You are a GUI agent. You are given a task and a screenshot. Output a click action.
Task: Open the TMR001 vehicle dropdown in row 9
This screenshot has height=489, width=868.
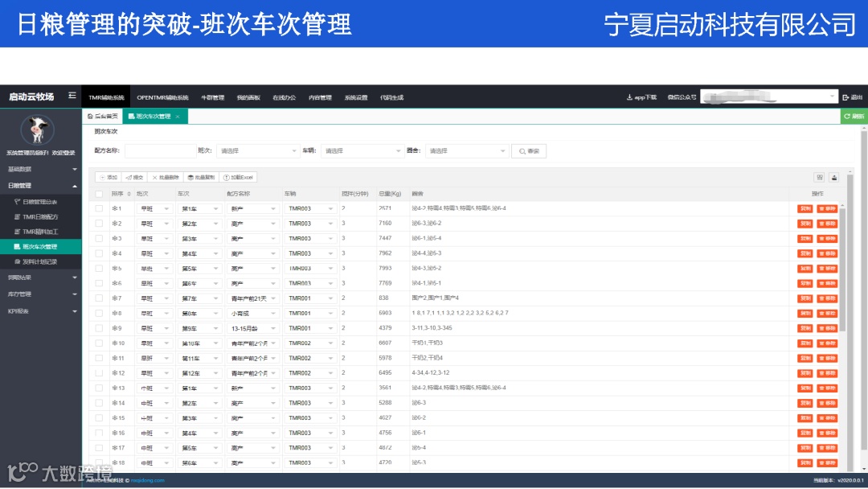click(x=310, y=328)
